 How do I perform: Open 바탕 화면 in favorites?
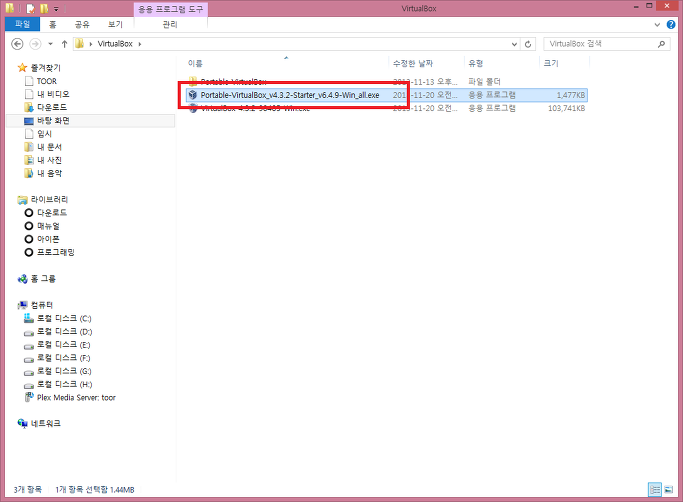coord(53,121)
